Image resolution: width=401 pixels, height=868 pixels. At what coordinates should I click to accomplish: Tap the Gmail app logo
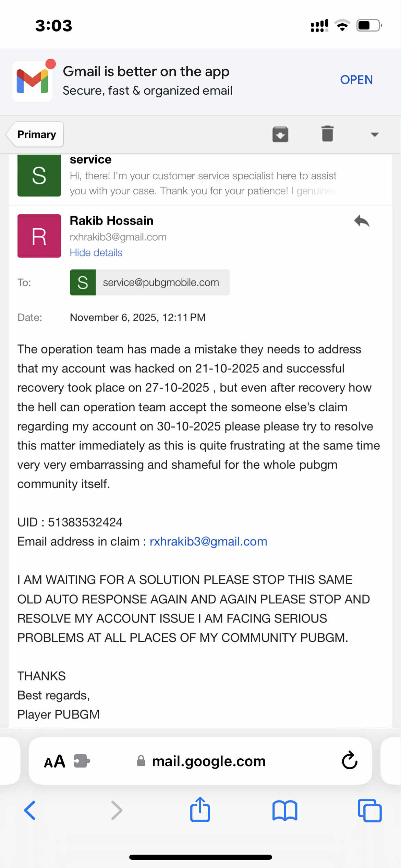click(33, 81)
